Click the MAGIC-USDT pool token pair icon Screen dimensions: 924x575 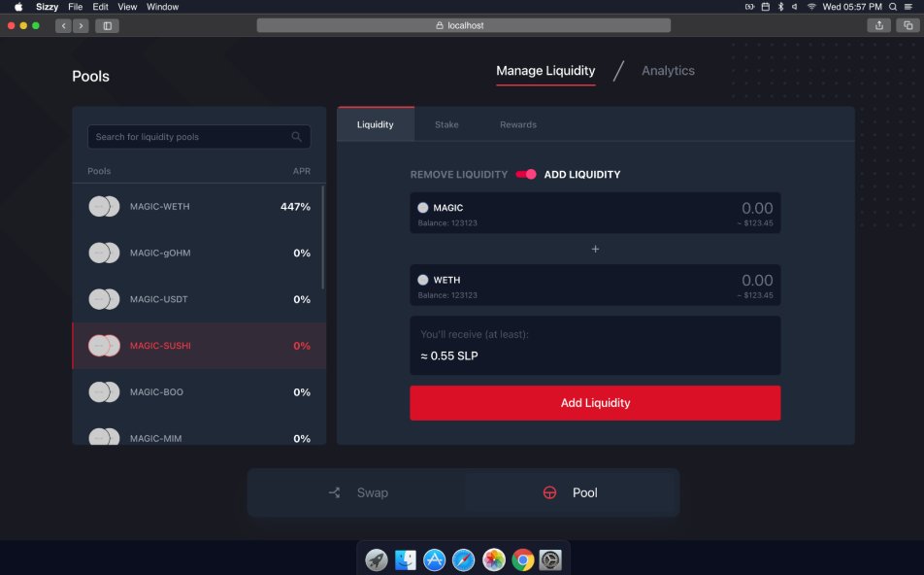[x=104, y=299]
